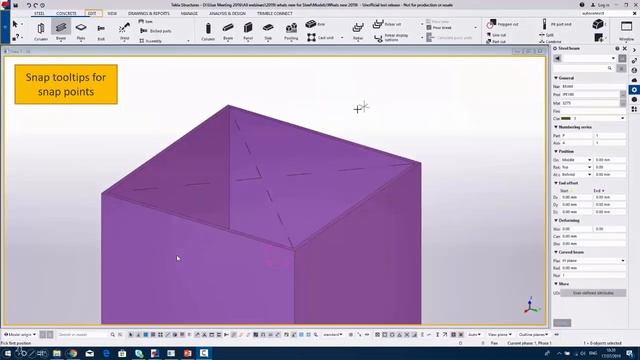Open the beam Class color dropdown
The width and height of the screenshot is (640, 360).
click(x=593, y=118)
